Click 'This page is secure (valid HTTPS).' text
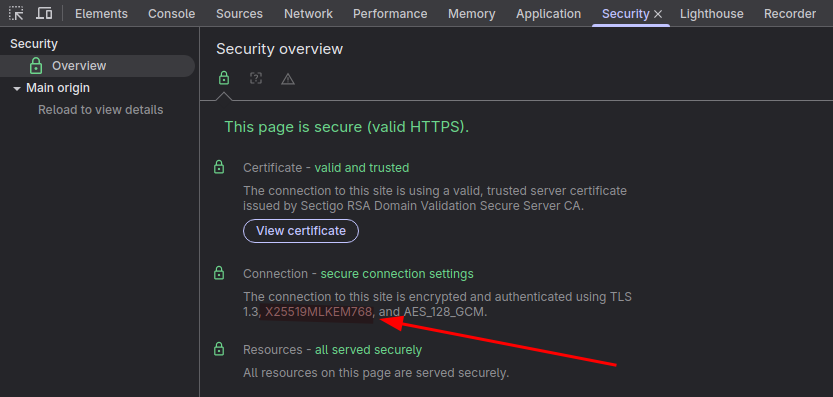This screenshot has width=833, height=397. tap(347, 127)
